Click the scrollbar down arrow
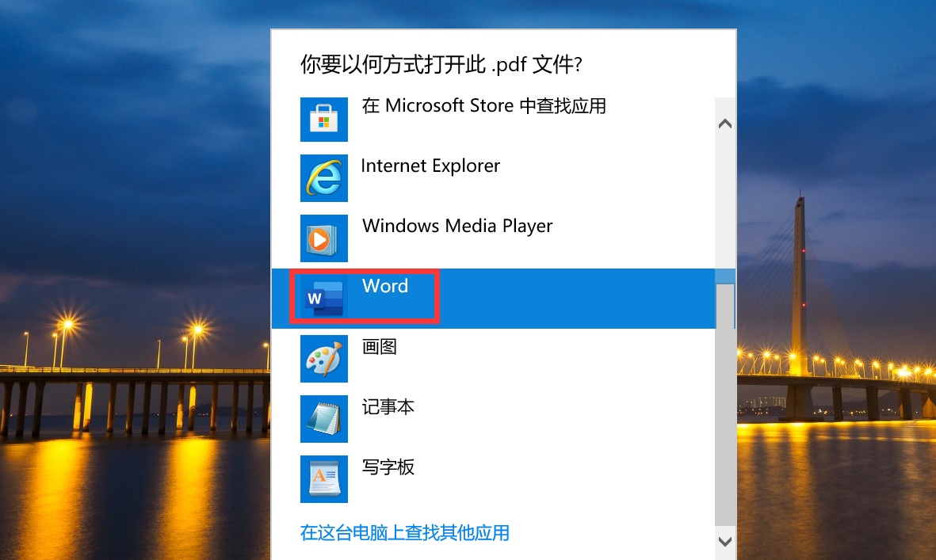Viewport: 936px width, 560px height. coord(725,542)
